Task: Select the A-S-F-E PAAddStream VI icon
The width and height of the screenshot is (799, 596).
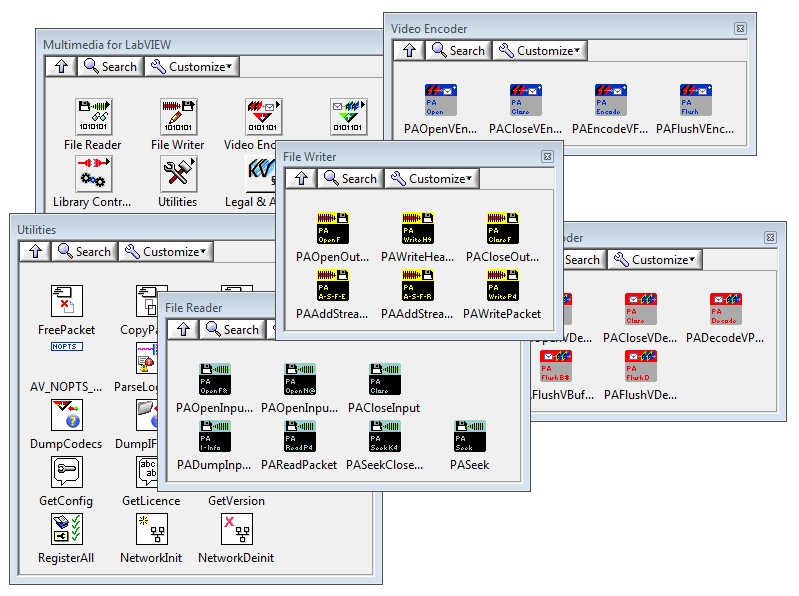Action: 333,285
